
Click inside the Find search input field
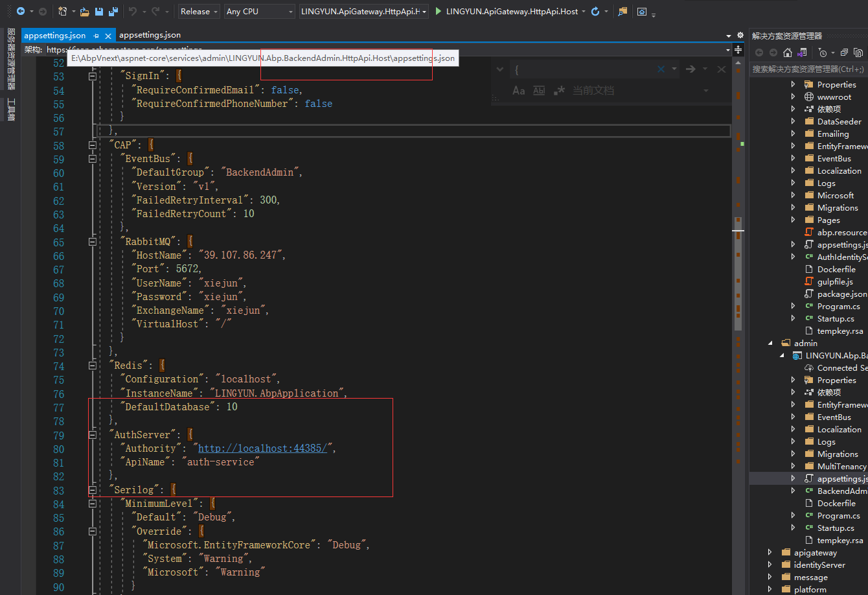(583, 69)
